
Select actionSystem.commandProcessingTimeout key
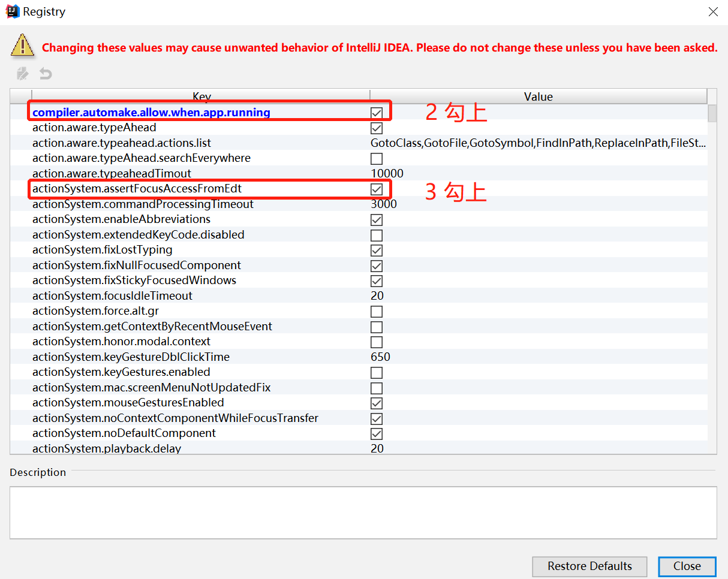click(143, 204)
